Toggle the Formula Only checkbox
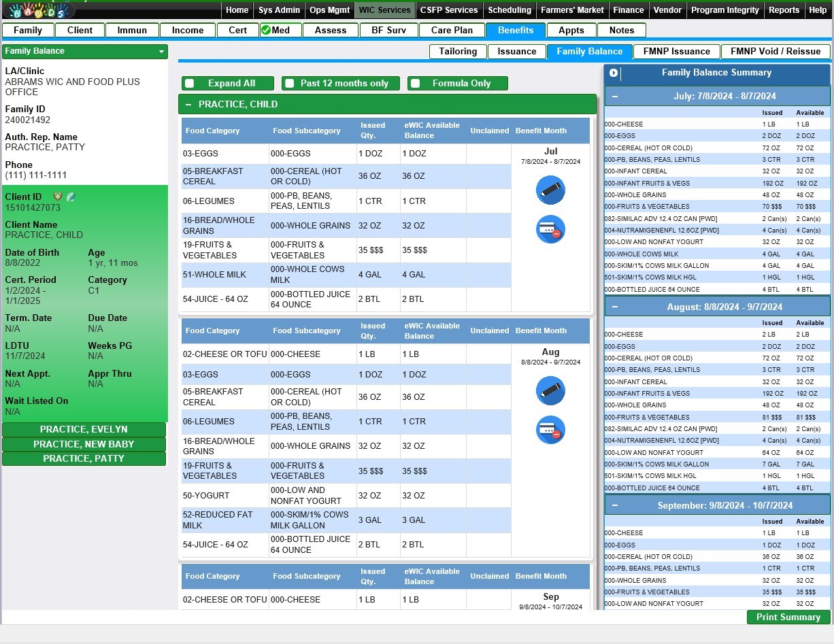834x644 pixels. [x=416, y=84]
